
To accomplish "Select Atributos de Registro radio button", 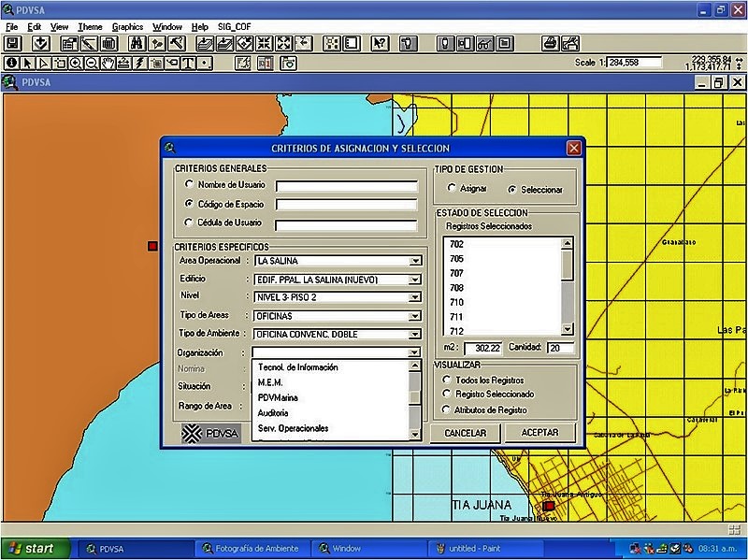I will 447,409.
